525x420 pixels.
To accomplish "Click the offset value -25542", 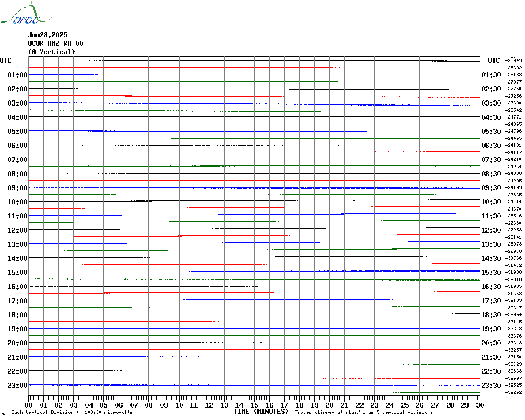I will [x=514, y=110].
